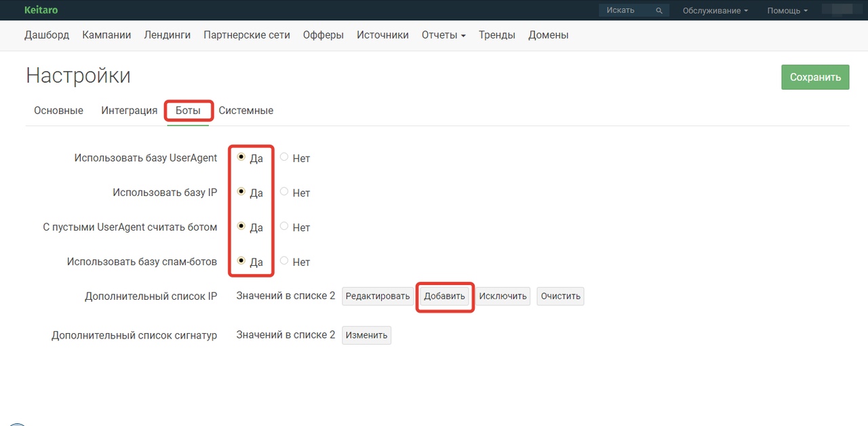Click the Дополнительный список сигнатур label
Image resolution: width=868 pixels, height=426 pixels.
(134, 335)
